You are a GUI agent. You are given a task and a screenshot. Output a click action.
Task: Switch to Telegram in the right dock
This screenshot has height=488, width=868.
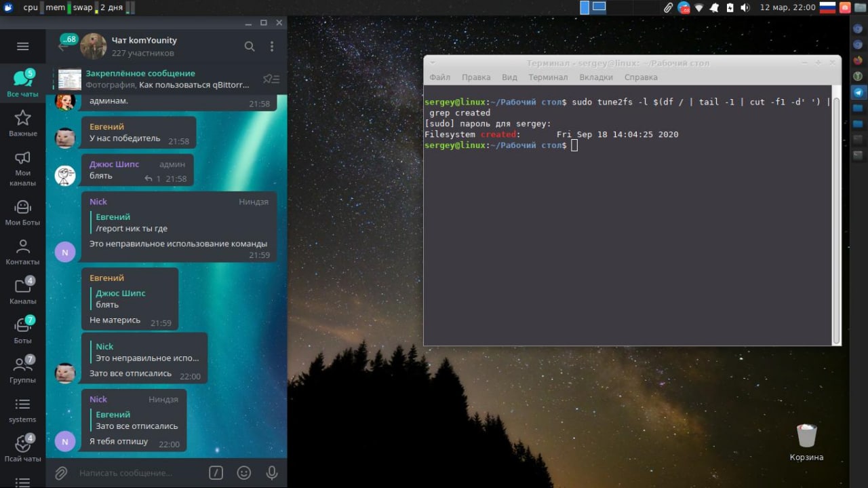tap(858, 92)
